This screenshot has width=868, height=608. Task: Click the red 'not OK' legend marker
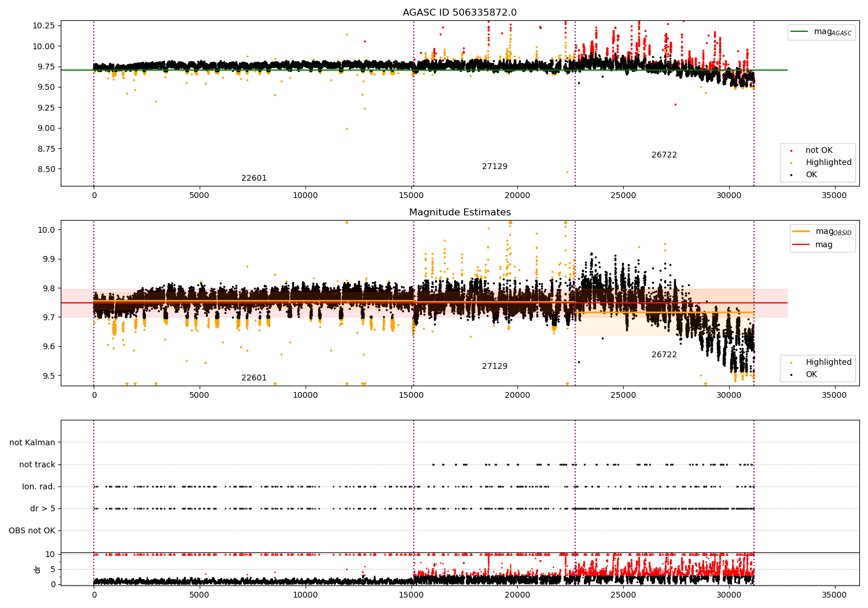click(791, 151)
